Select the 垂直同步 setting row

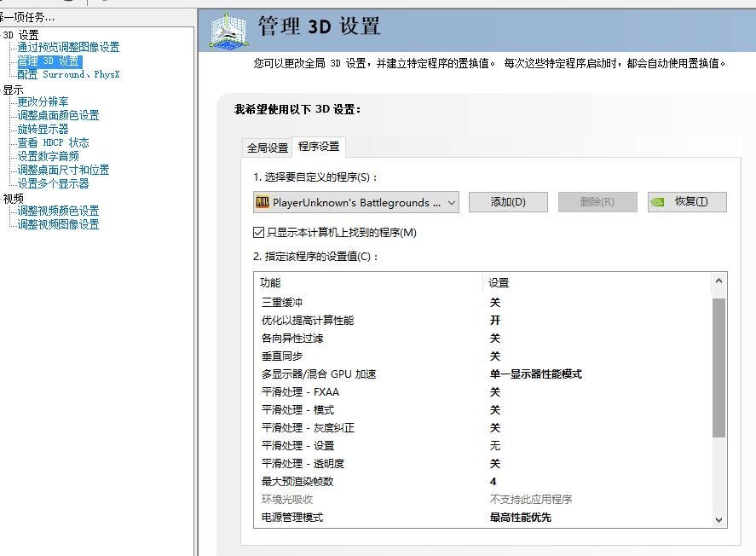(482, 356)
